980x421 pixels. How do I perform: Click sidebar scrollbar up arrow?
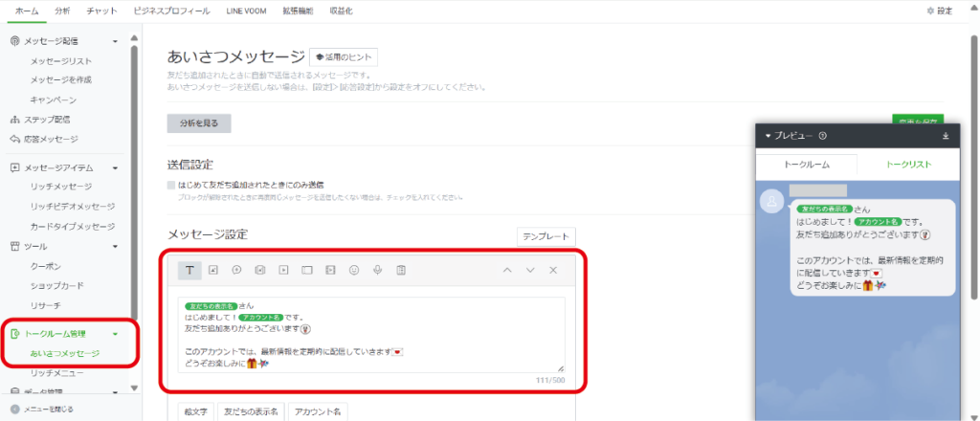tap(134, 38)
